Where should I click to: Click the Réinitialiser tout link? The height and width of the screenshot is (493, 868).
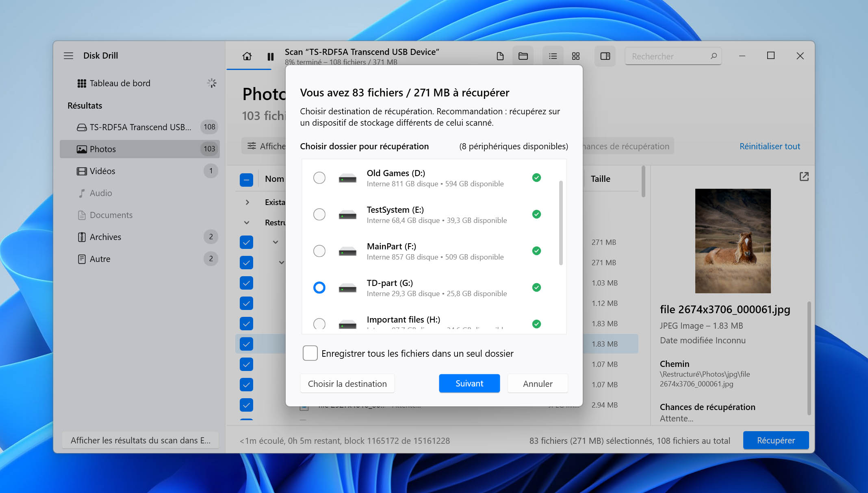click(770, 146)
